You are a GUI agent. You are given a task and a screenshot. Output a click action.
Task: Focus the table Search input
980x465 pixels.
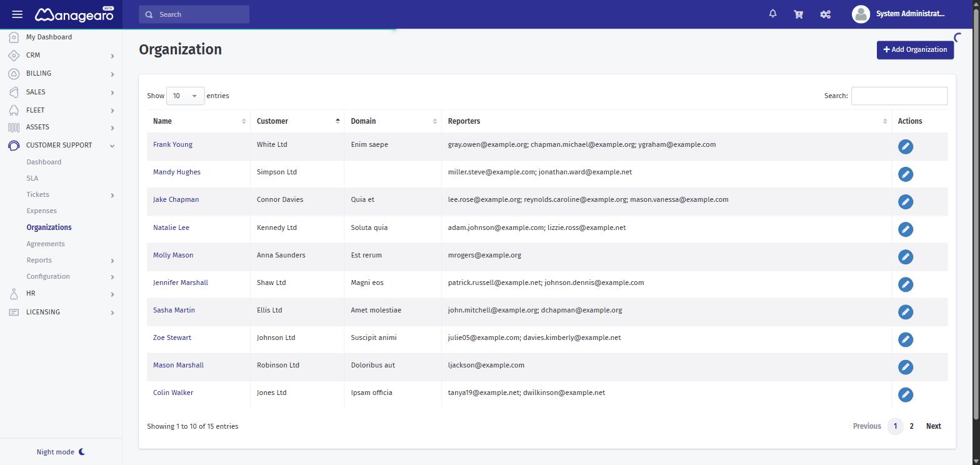click(899, 96)
